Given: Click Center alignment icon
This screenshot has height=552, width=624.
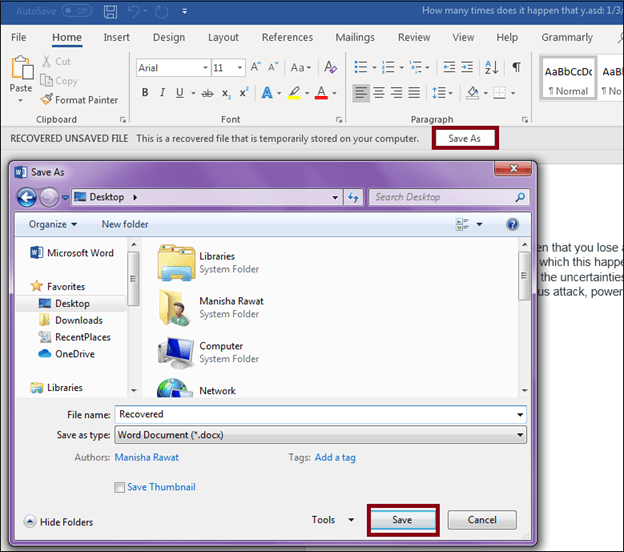Looking at the screenshot, I should [x=379, y=93].
